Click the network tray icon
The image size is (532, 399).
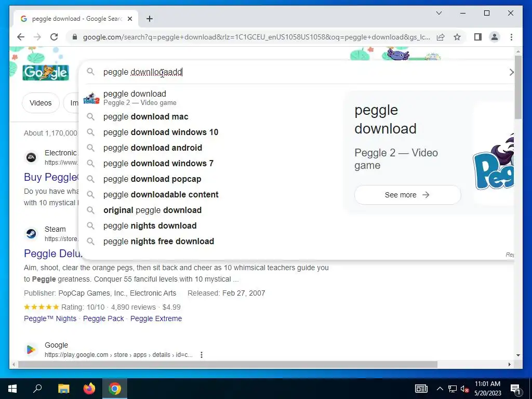coord(453,389)
